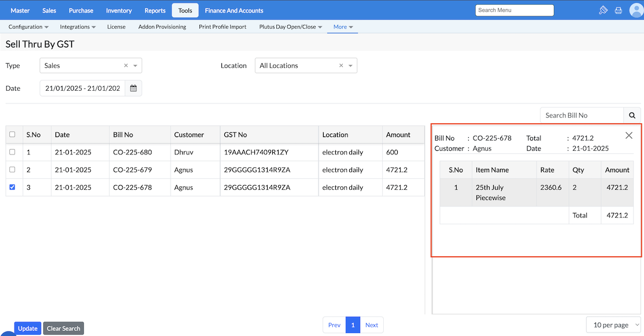Expand the Type dropdown arrow
The height and width of the screenshot is (336, 644).
point(135,66)
